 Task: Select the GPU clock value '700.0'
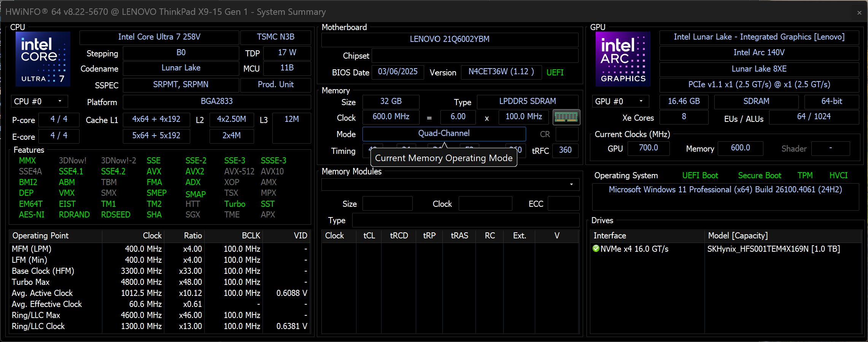(649, 148)
